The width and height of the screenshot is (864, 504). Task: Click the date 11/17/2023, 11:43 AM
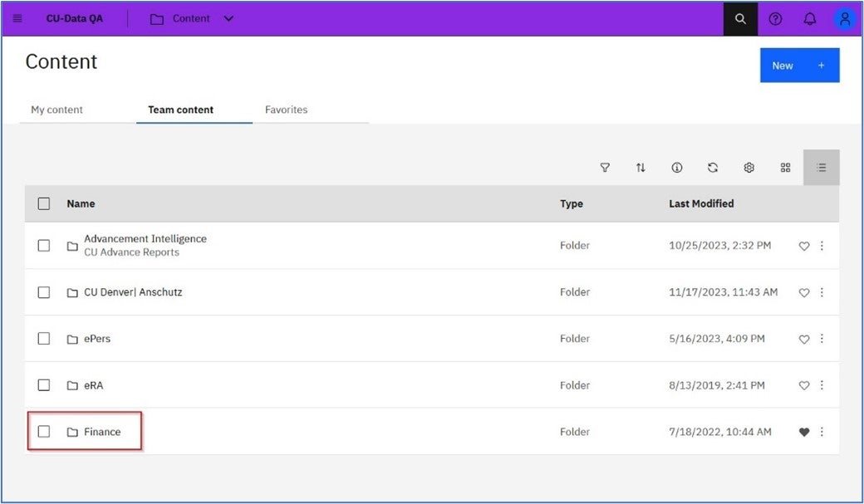click(723, 292)
